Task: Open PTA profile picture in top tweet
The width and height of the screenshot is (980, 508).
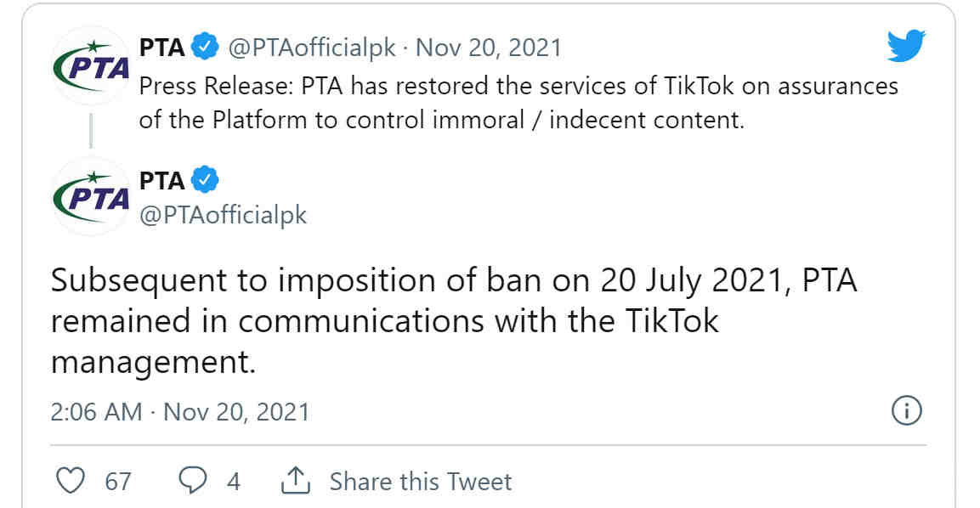Action: point(91,65)
